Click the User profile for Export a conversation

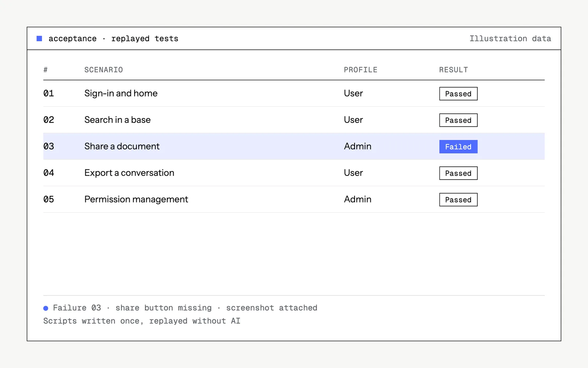[354, 173]
